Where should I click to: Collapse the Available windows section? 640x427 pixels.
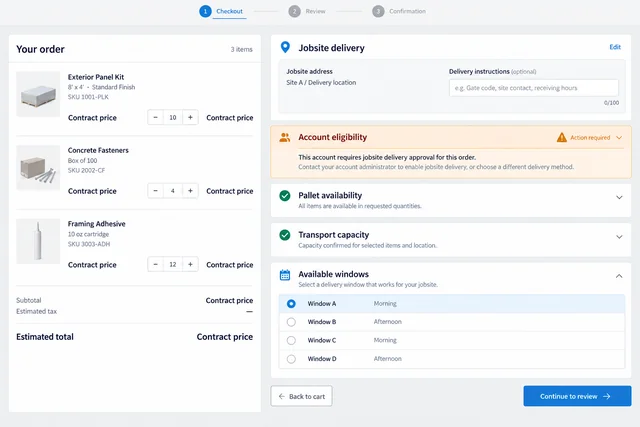tap(619, 276)
